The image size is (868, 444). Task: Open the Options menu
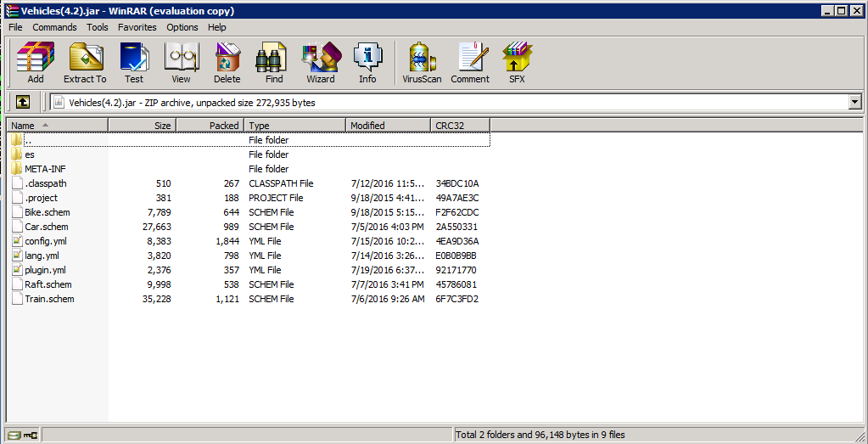182,27
